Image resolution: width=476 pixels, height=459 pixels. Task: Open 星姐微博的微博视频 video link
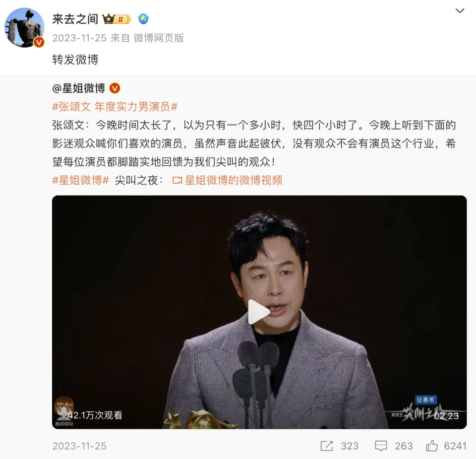[x=228, y=180]
